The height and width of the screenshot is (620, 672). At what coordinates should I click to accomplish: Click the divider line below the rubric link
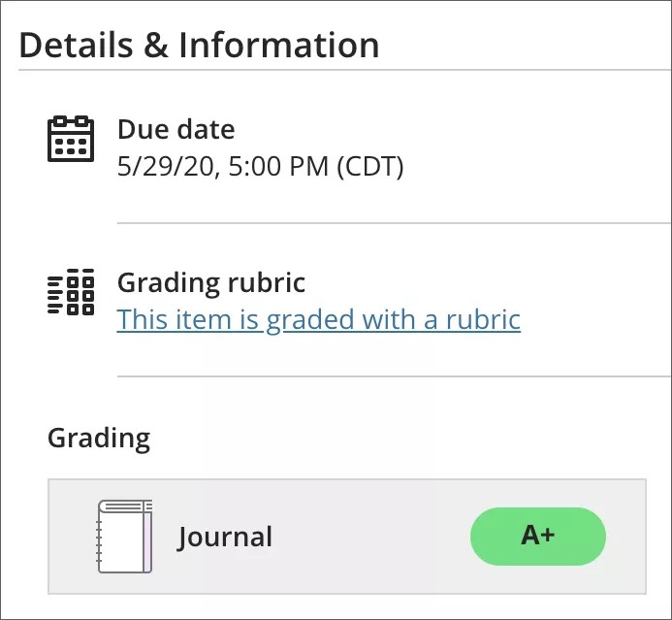388,375
